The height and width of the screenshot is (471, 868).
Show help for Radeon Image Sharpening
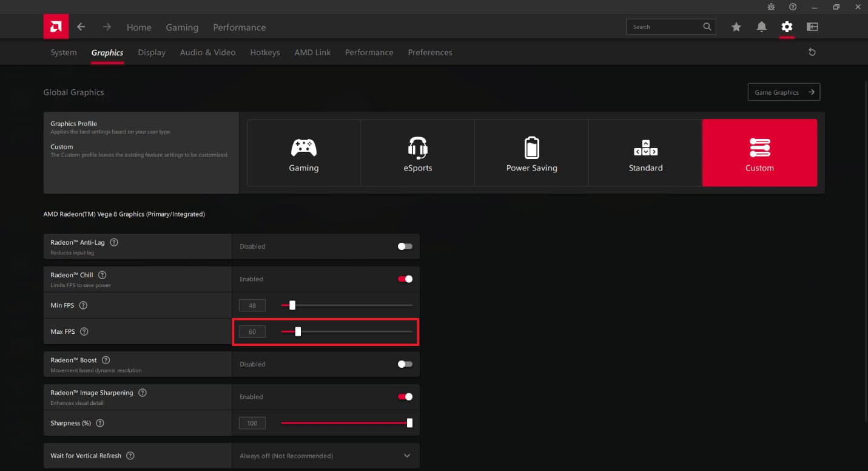coord(143,393)
